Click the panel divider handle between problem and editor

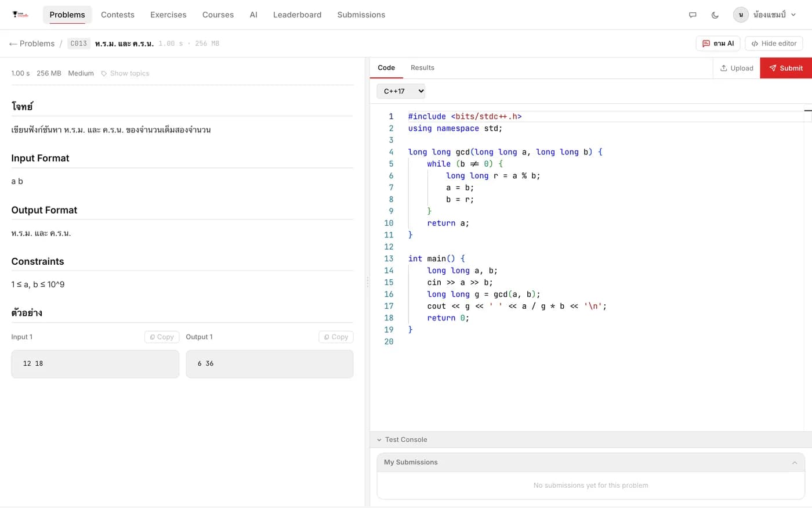point(367,282)
